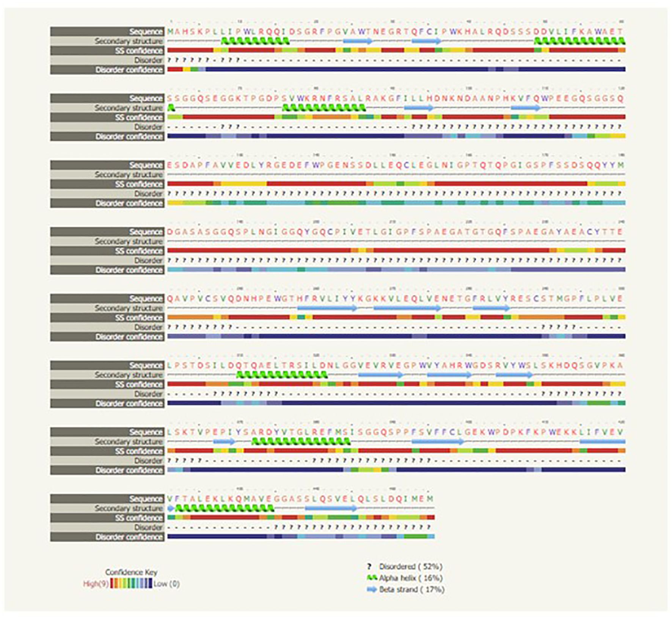
Task: Select the beta strand arrow under FSVFFCL
Action: [438, 441]
